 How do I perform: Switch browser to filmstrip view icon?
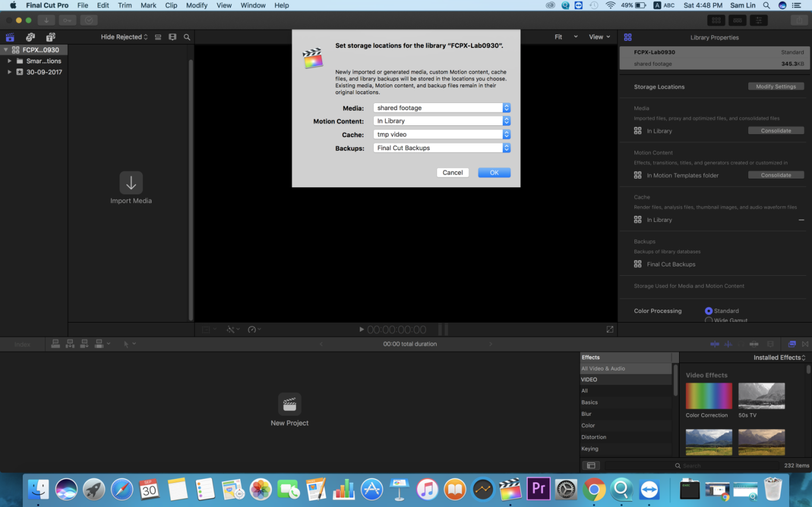point(172,37)
